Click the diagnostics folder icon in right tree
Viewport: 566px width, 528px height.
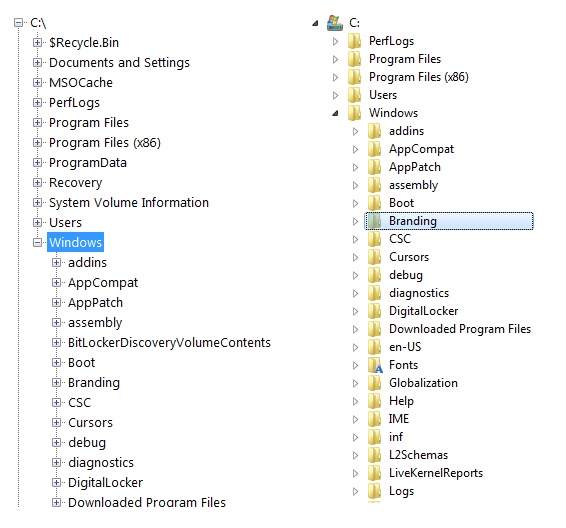click(375, 293)
